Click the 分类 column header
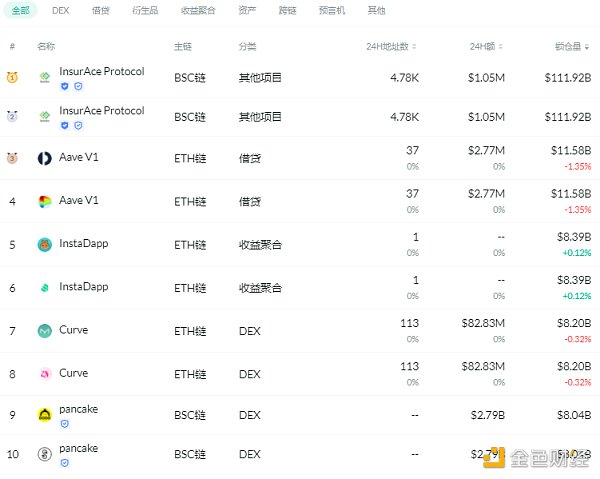 click(x=247, y=47)
